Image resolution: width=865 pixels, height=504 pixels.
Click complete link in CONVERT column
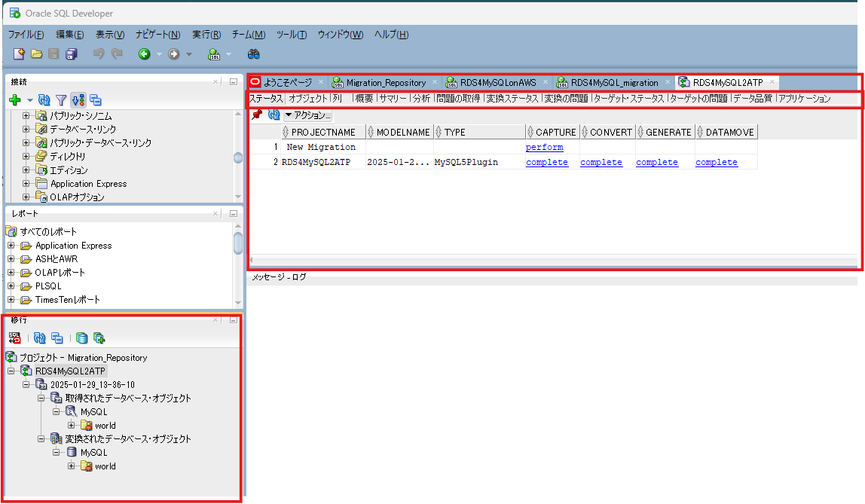point(601,162)
